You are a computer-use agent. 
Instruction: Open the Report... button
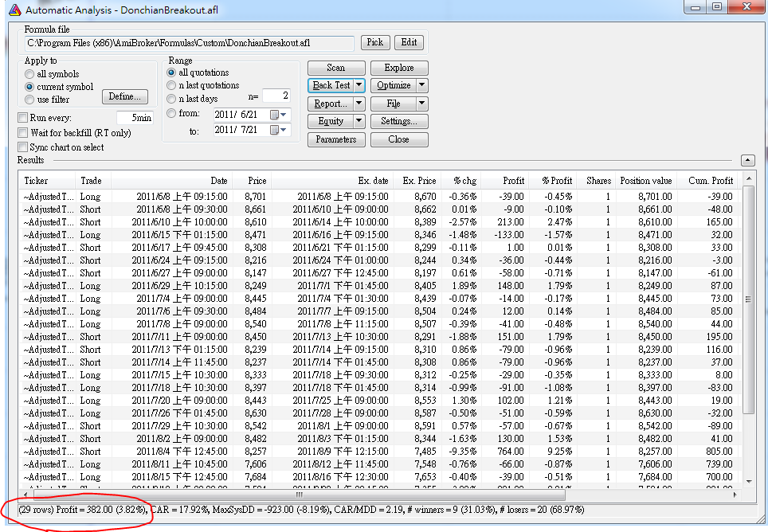[331, 104]
